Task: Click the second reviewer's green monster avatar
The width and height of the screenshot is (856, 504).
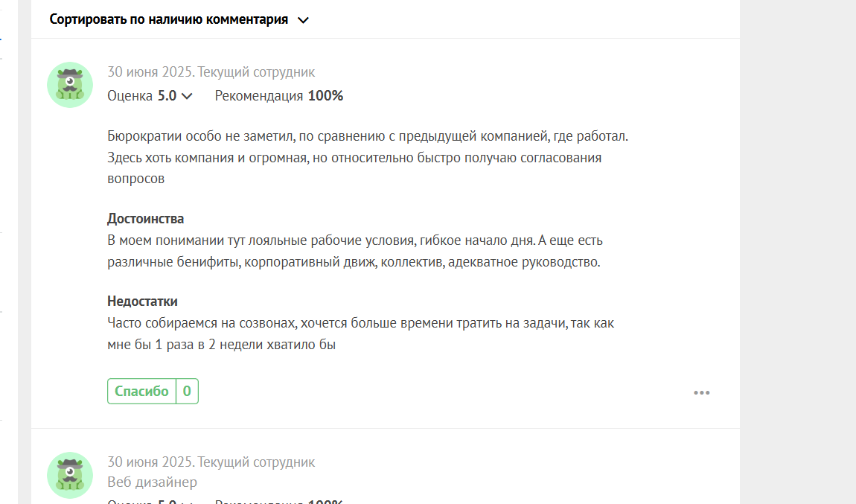Action: [70, 474]
